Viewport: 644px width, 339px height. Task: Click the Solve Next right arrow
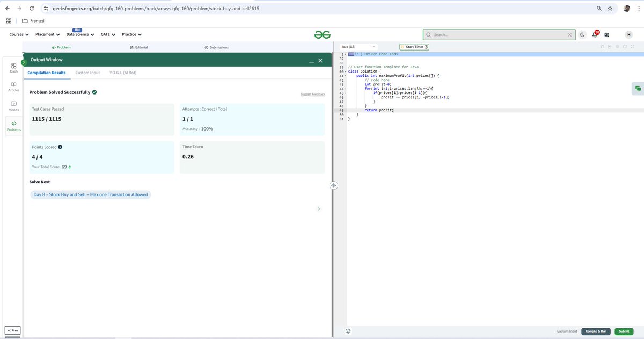pyautogui.click(x=319, y=209)
